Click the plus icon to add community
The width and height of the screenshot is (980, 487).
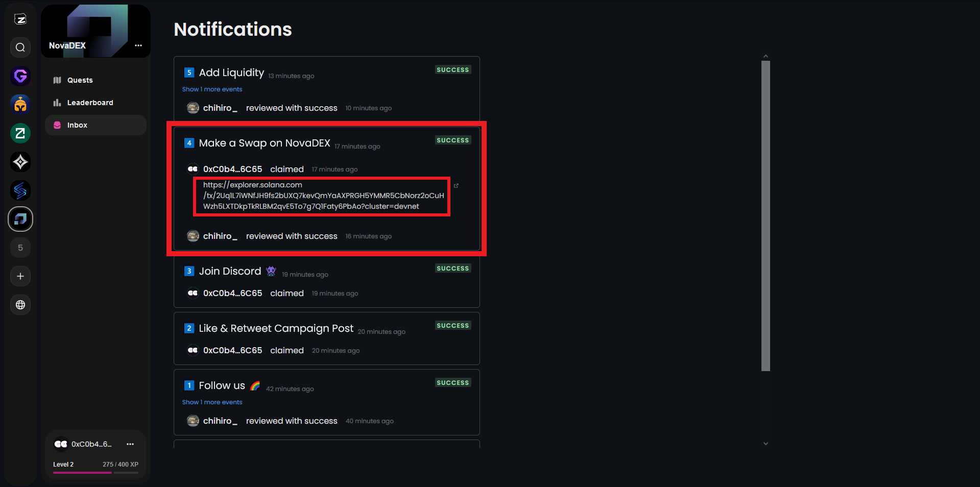(20, 276)
